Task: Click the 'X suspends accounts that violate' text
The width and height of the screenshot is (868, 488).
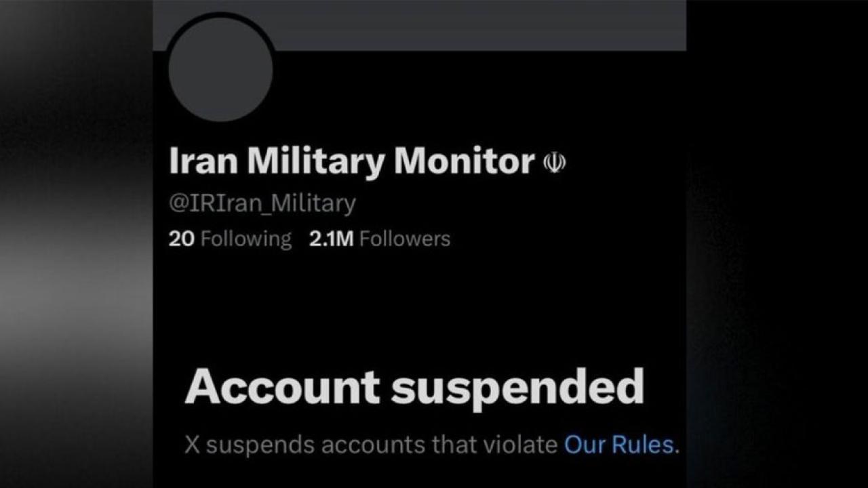Action: [x=372, y=445]
